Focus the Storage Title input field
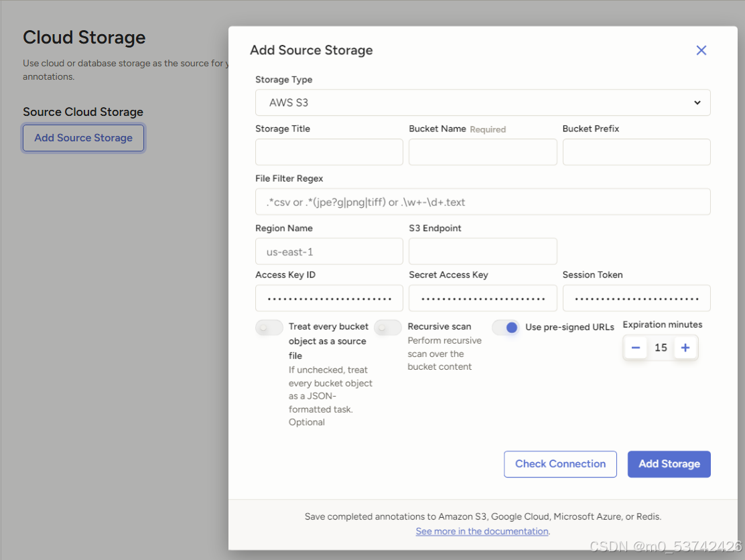The width and height of the screenshot is (745, 560). coord(329,152)
